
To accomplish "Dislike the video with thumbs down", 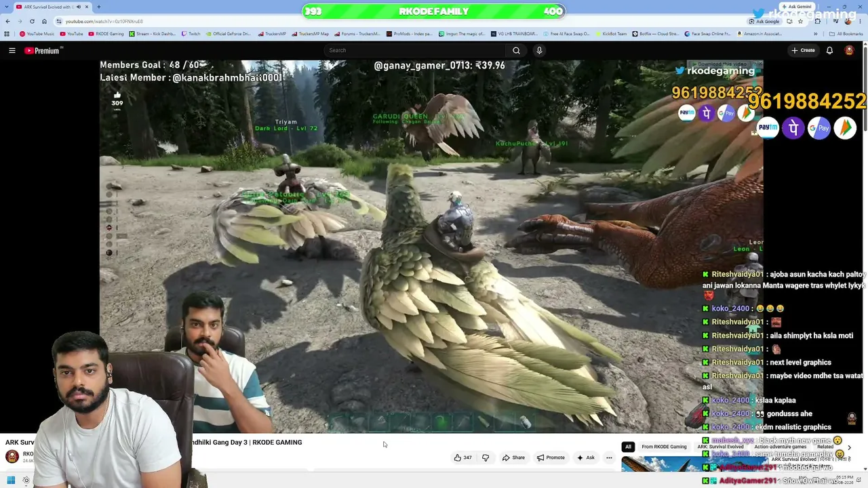I will click(486, 457).
